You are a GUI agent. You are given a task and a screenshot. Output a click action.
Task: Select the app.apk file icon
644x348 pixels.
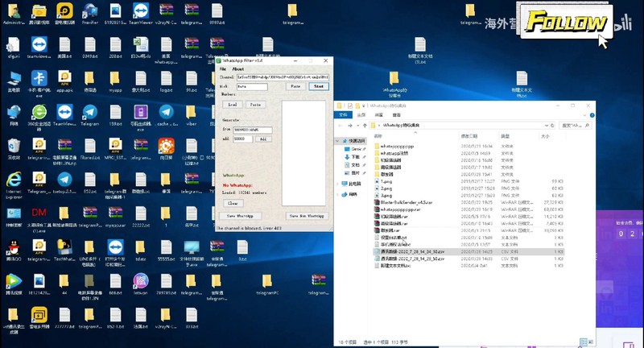64,81
